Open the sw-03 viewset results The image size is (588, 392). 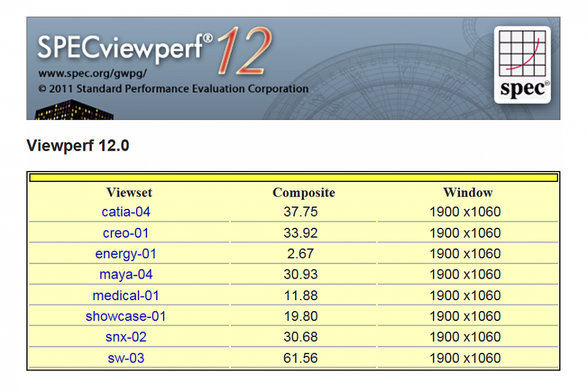point(126,358)
